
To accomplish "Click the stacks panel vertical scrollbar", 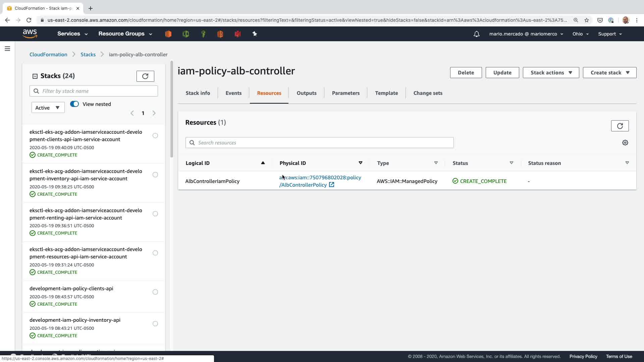I will coord(172,111).
